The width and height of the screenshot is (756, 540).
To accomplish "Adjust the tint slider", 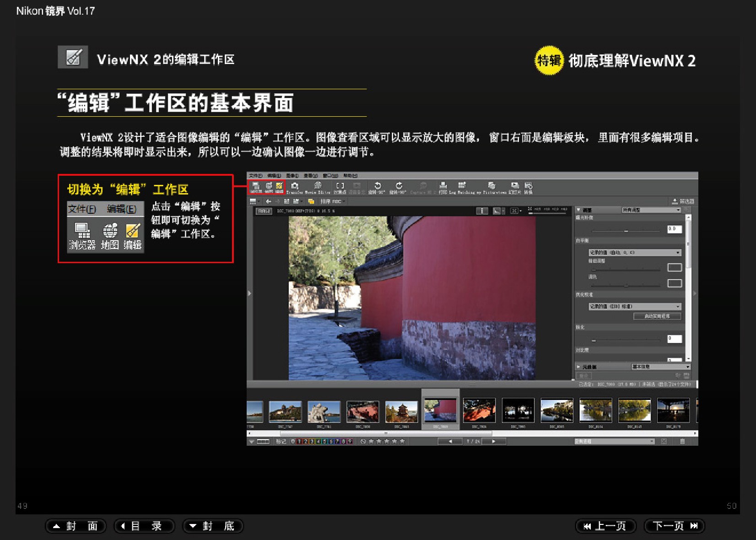I will click(x=626, y=285).
